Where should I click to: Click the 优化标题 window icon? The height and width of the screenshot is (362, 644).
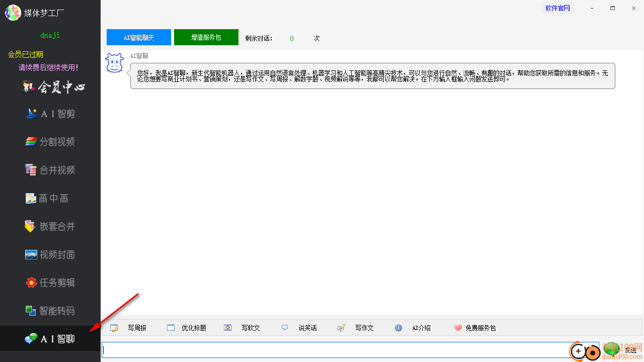pos(171,328)
